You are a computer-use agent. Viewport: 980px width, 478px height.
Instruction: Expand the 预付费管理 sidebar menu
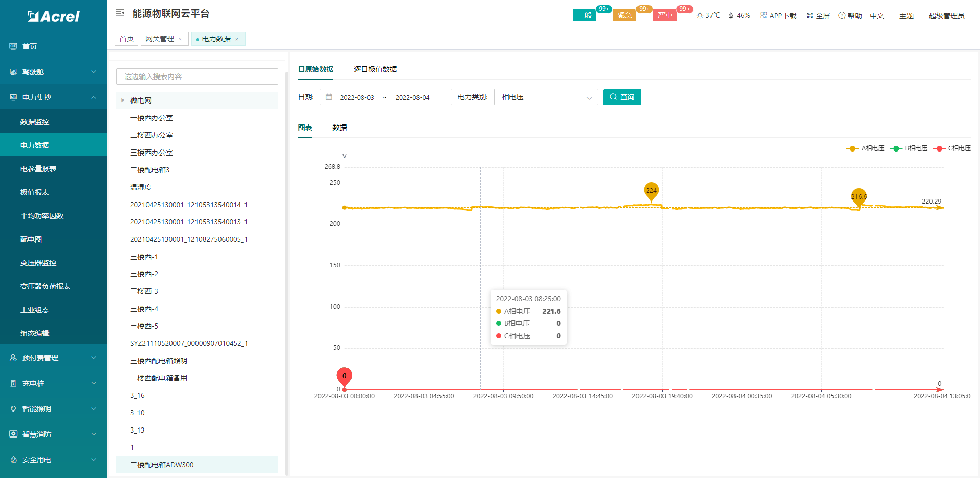pos(54,358)
